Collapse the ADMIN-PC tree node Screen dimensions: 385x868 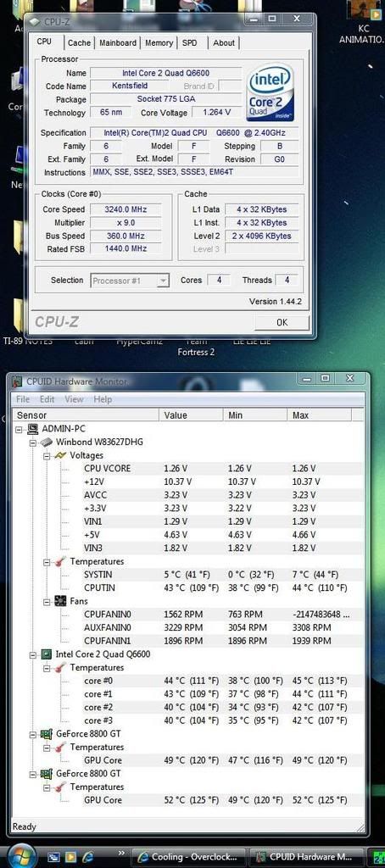pyautogui.click(x=20, y=429)
